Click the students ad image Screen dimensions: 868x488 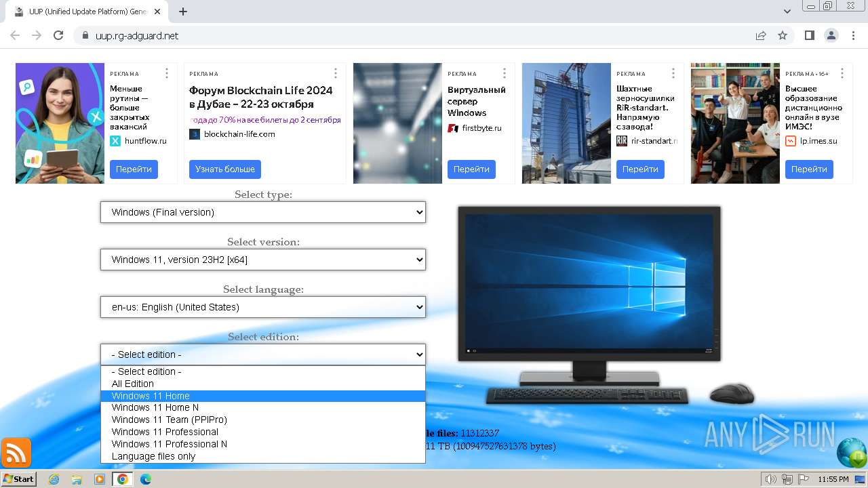click(735, 123)
